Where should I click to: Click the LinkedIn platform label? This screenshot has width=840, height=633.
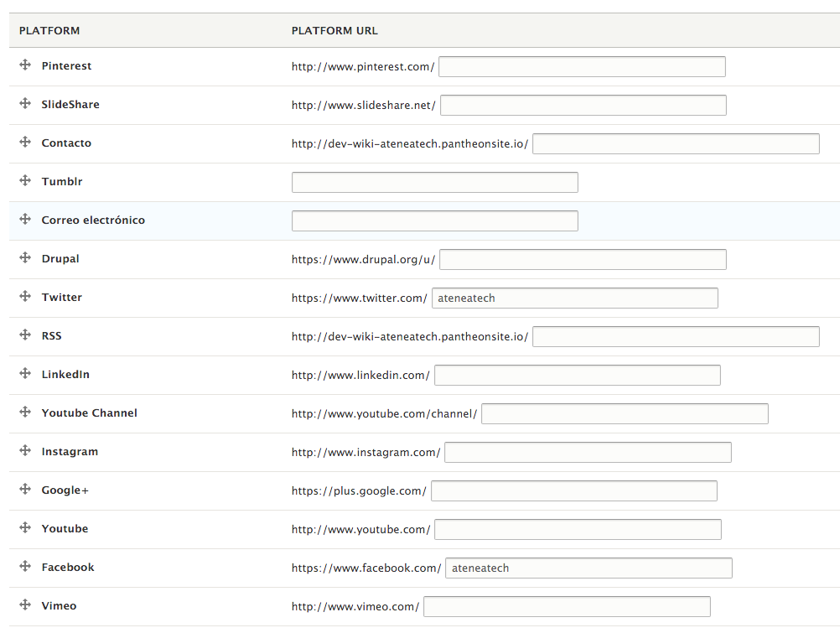(65, 374)
